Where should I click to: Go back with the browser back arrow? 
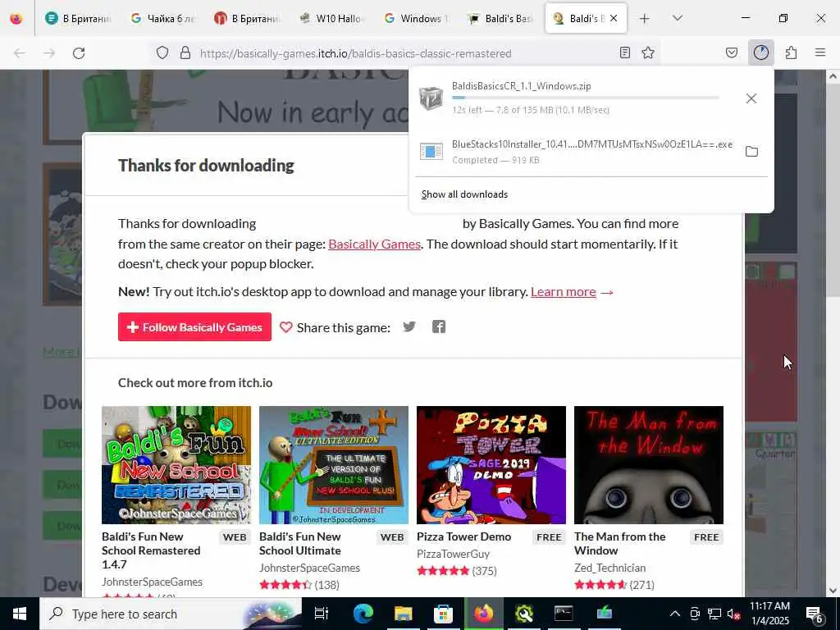(x=20, y=53)
